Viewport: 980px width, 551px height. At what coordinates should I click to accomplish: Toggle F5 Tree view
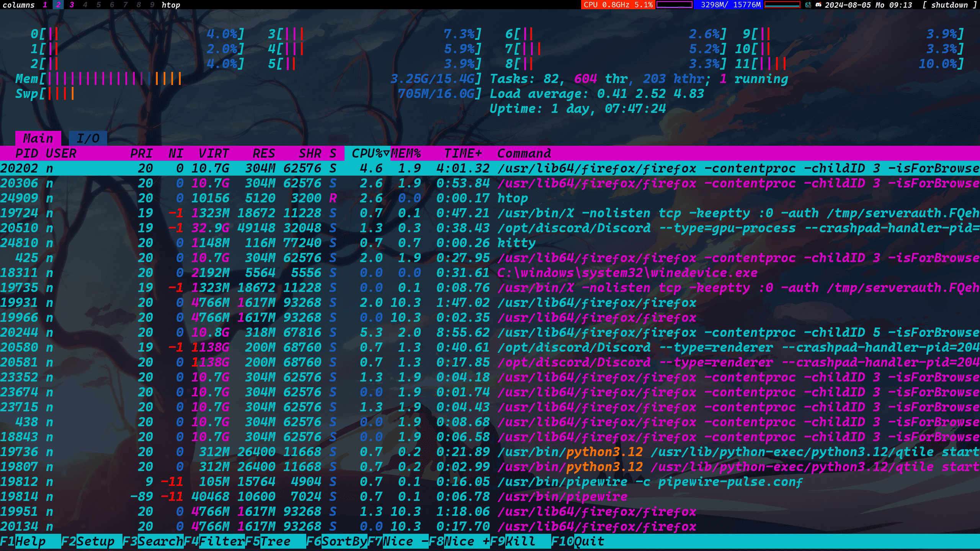[276, 541]
